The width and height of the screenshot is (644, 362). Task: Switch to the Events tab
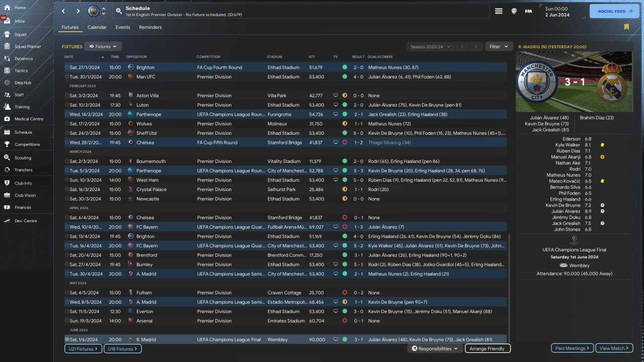(123, 27)
